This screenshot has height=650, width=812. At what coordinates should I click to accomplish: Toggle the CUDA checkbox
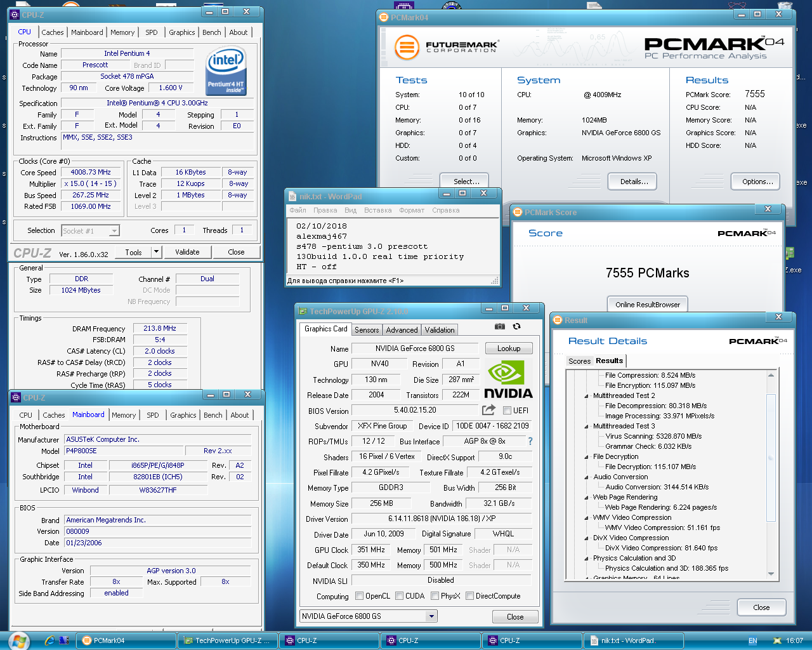[399, 596]
